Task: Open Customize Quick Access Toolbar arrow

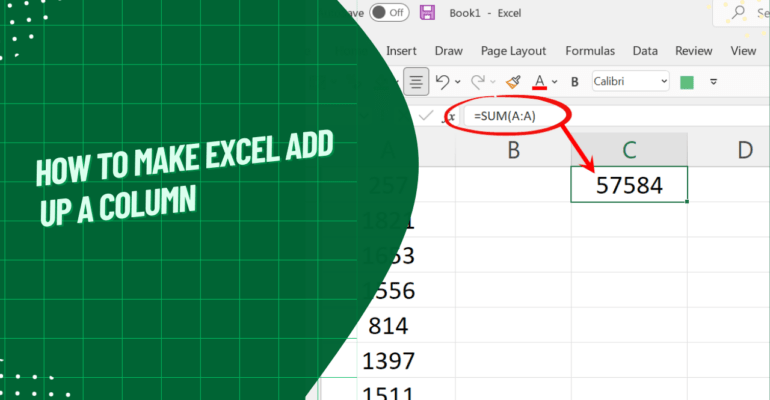Action: click(714, 82)
